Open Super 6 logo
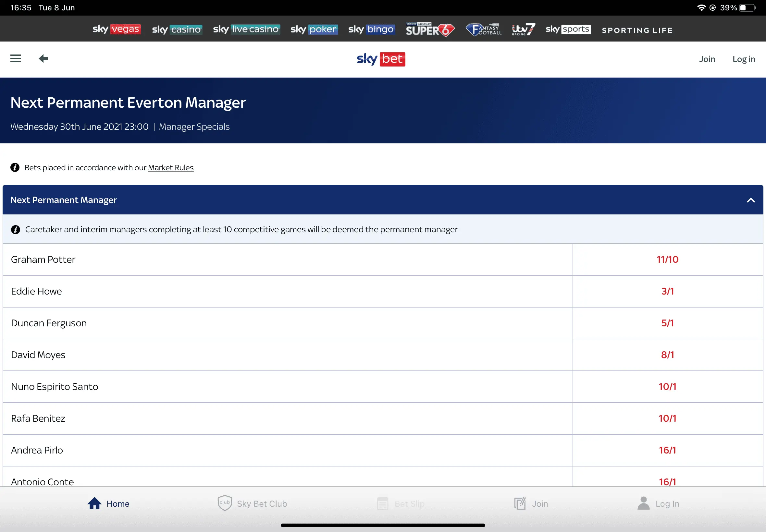Screen dimensions: 766x532 click(x=429, y=30)
